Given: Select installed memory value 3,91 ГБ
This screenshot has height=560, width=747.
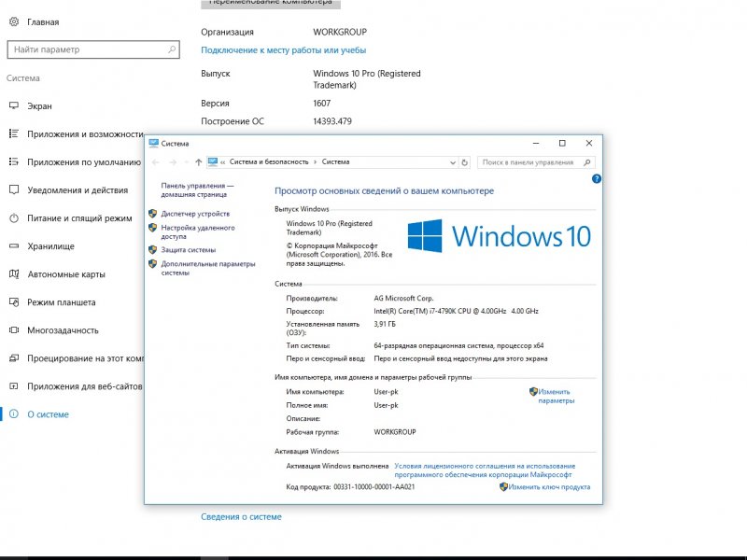Looking at the screenshot, I should tap(385, 324).
